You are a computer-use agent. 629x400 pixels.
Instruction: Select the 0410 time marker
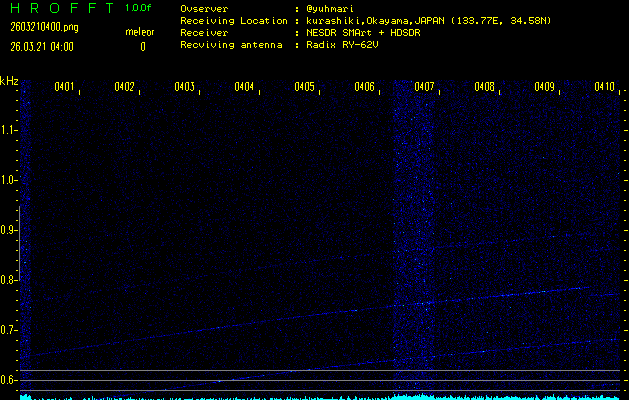pos(604,87)
